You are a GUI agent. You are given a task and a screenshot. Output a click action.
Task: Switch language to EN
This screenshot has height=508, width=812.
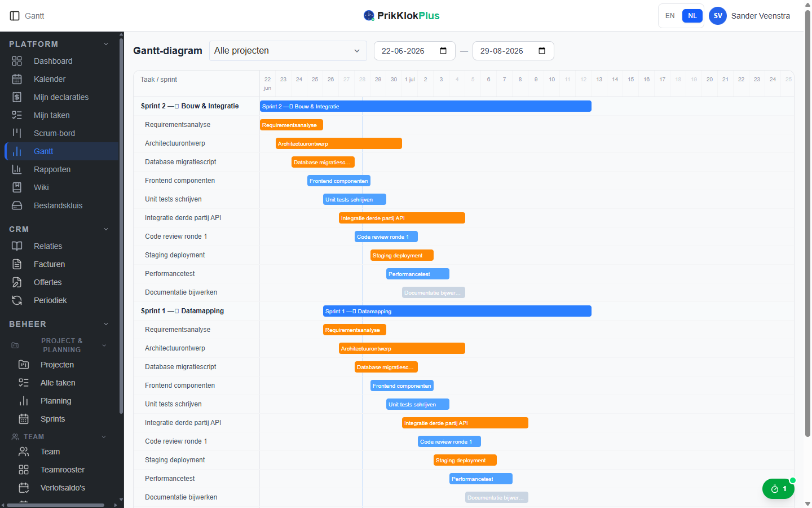tap(670, 16)
